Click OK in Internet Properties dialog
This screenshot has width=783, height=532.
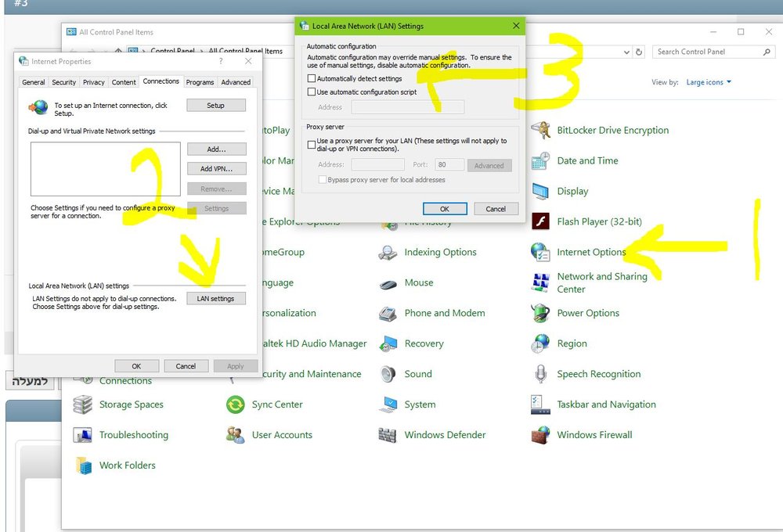coord(136,366)
